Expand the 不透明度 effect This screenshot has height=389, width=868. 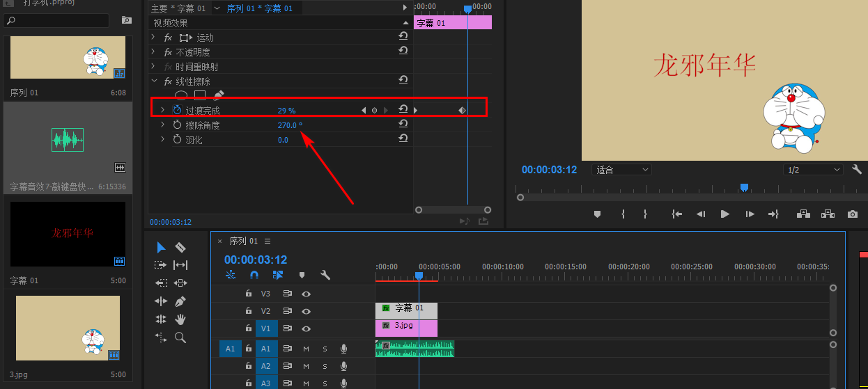coord(153,51)
